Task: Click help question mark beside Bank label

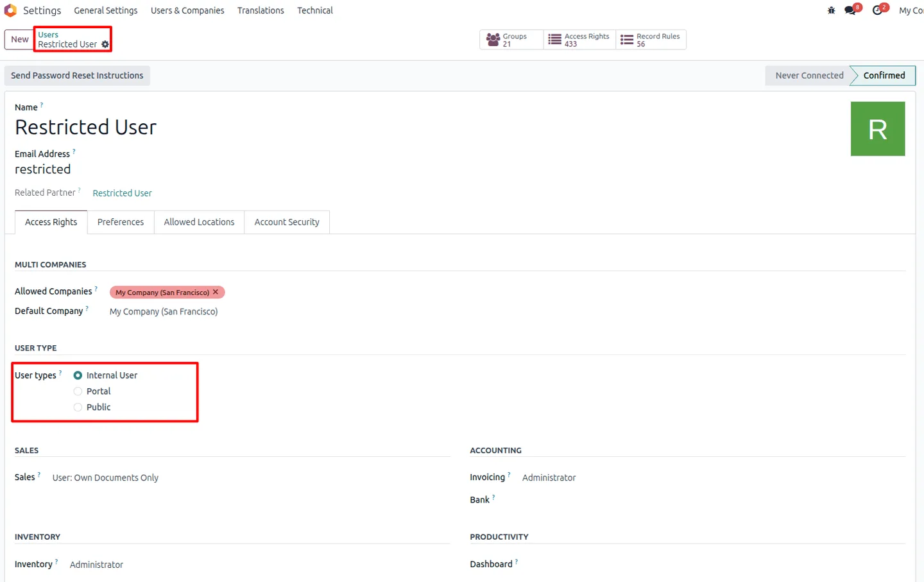Action: 493,497
